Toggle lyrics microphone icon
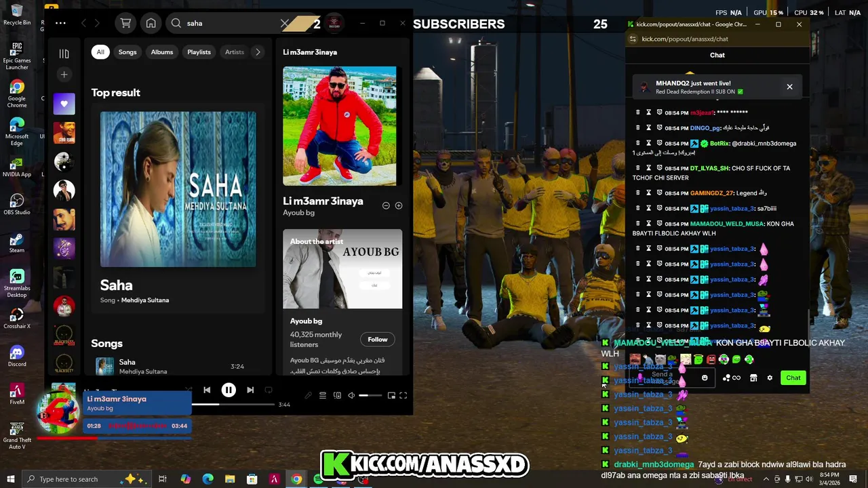868x488 pixels. tap(308, 395)
